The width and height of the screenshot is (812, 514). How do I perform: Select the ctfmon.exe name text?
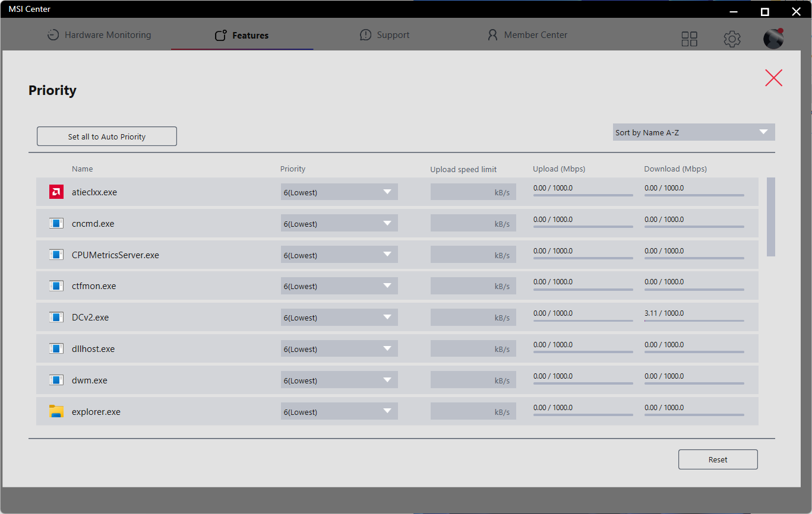94,286
